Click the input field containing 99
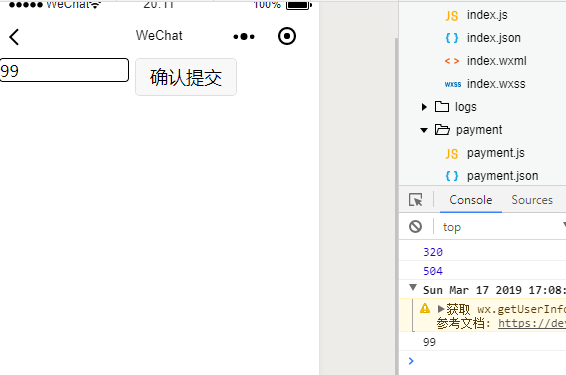Viewport: 566px width, 375px height. coord(64,70)
